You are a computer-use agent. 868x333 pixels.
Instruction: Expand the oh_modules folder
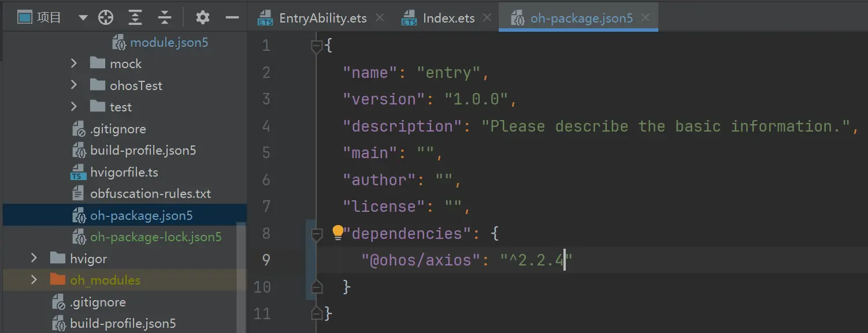tap(34, 280)
